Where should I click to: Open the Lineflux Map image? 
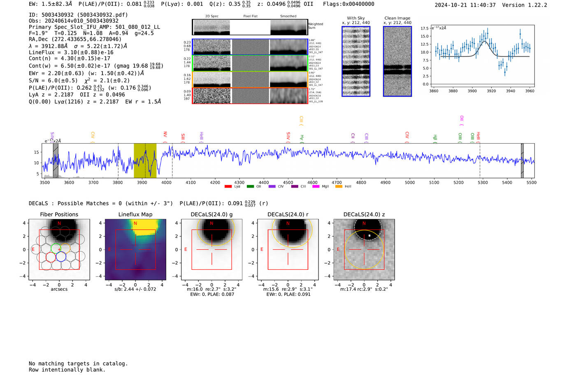tap(135, 250)
